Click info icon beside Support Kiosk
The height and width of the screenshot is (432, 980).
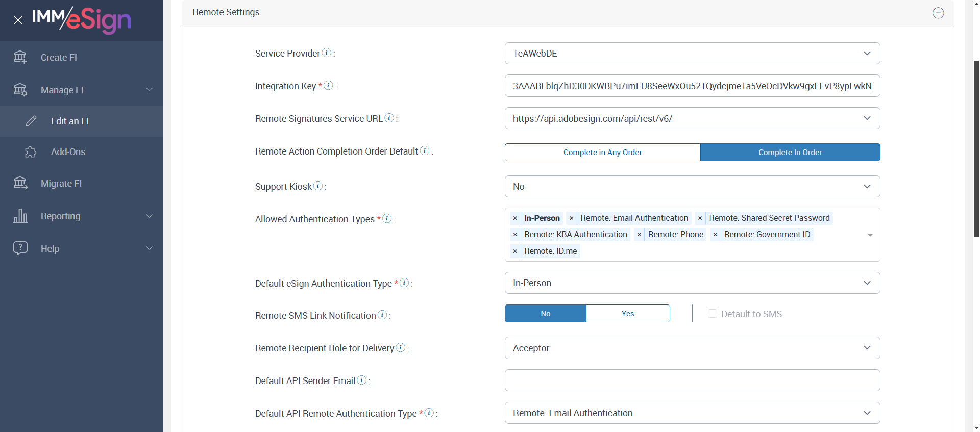point(318,186)
